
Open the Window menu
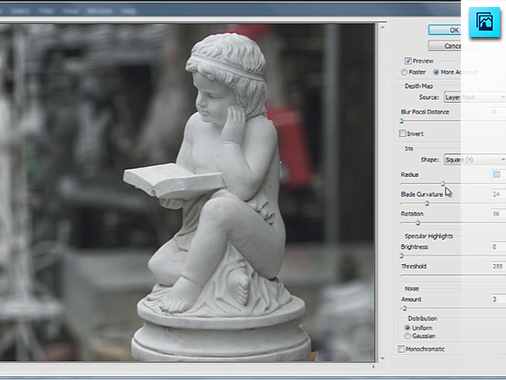tap(99, 11)
